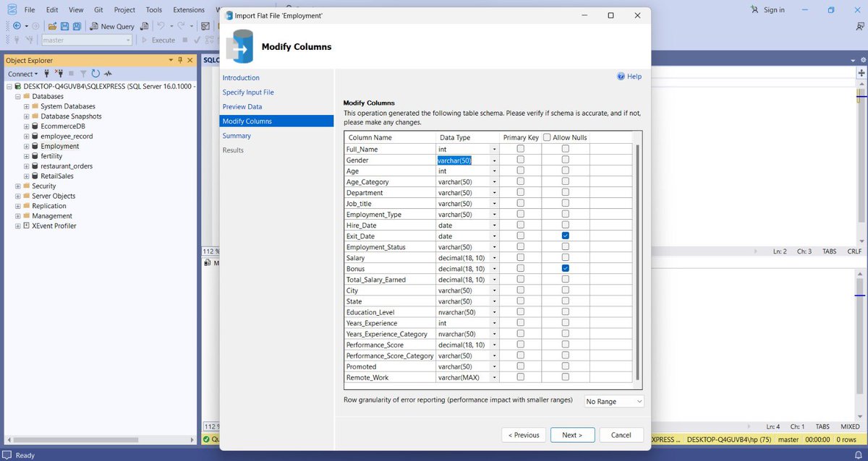
Task: Click the Replication folder icon
Action: point(26,206)
